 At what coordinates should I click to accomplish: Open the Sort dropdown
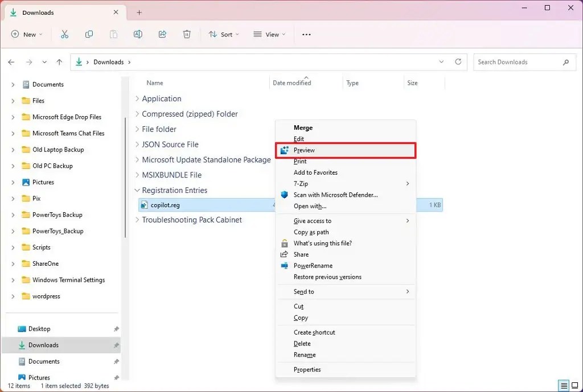click(x=223, y=34)
